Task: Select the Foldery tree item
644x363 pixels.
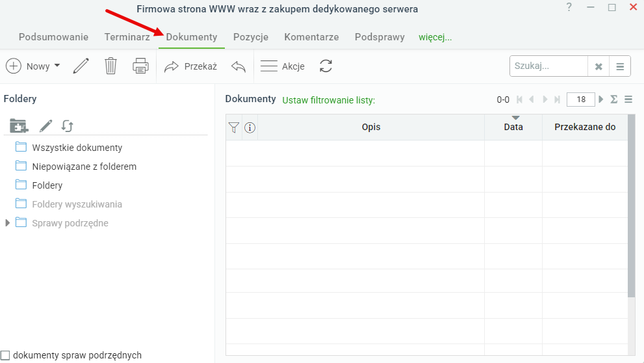Action: pyautogui.click(x=47, y=185)
